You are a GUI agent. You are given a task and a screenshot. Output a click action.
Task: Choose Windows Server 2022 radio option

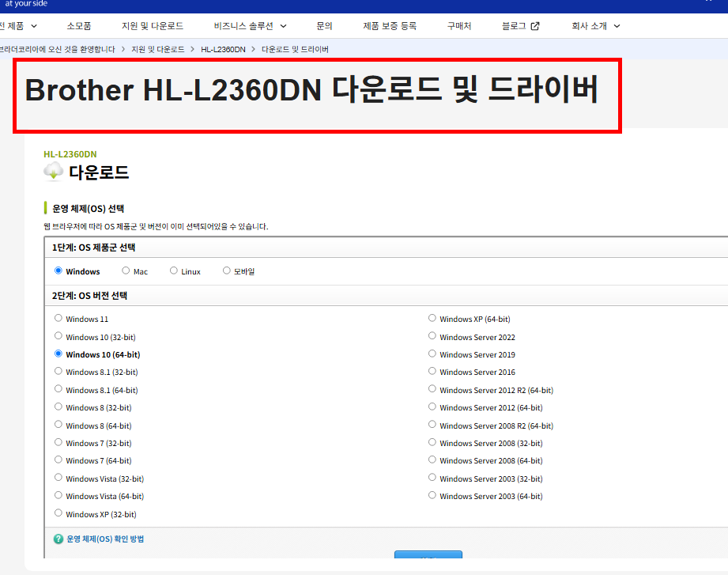click(x=432, y=336)
